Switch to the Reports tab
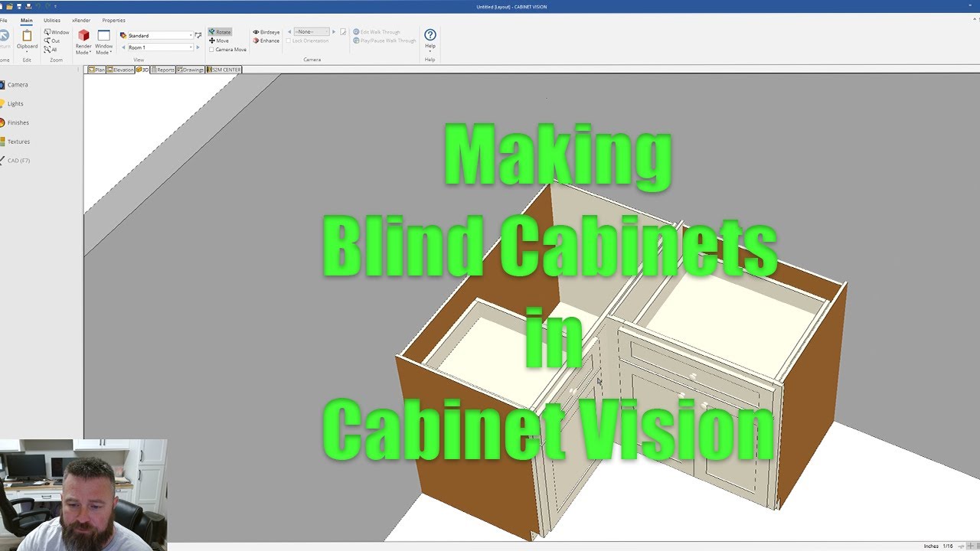Image resolution: width=980 pixels, height=551 pixels. (163, 70)
